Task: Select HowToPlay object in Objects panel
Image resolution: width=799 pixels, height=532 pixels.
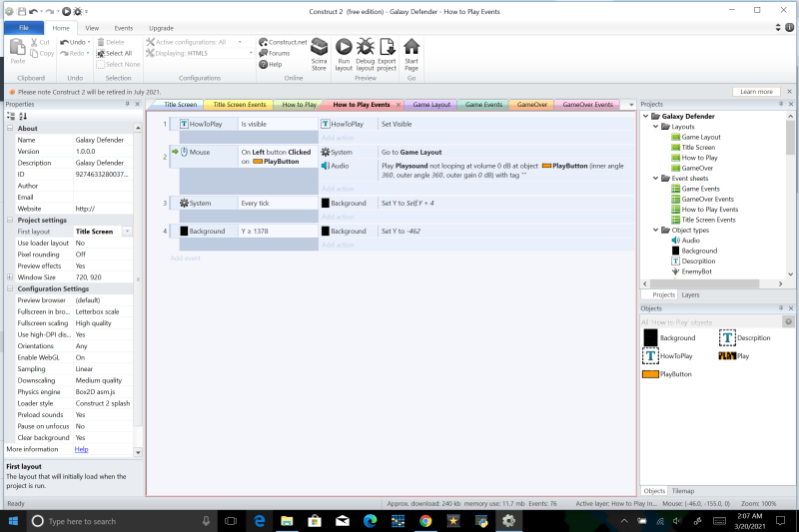Action: (667, 356)
